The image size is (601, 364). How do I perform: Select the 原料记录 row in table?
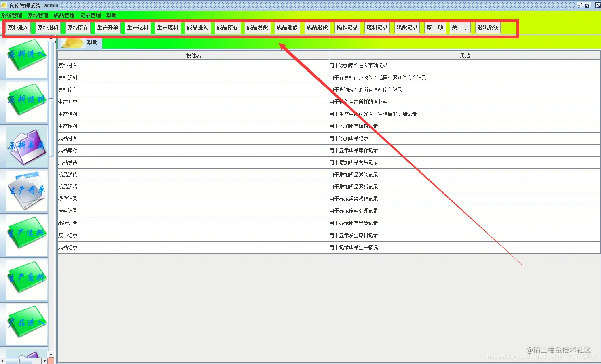329,235
